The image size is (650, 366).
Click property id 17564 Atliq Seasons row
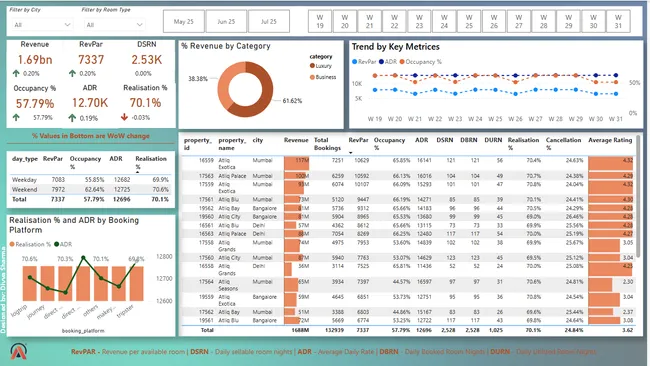coord(206,281)
